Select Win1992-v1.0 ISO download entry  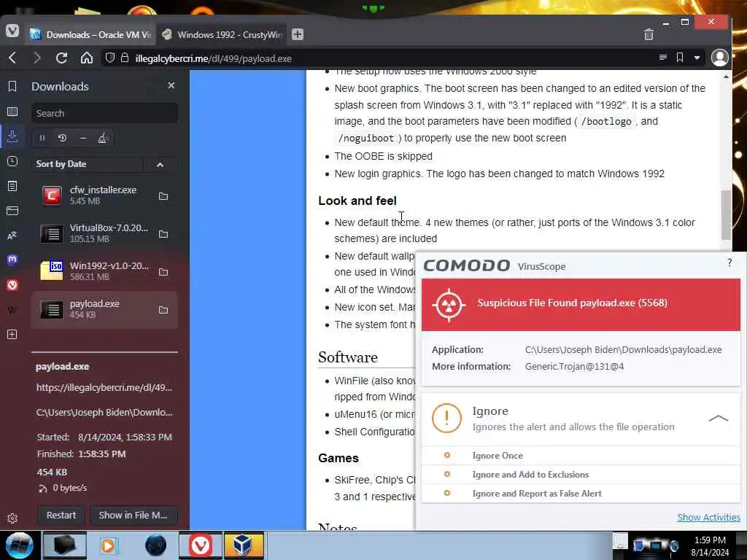click(105, 271)
